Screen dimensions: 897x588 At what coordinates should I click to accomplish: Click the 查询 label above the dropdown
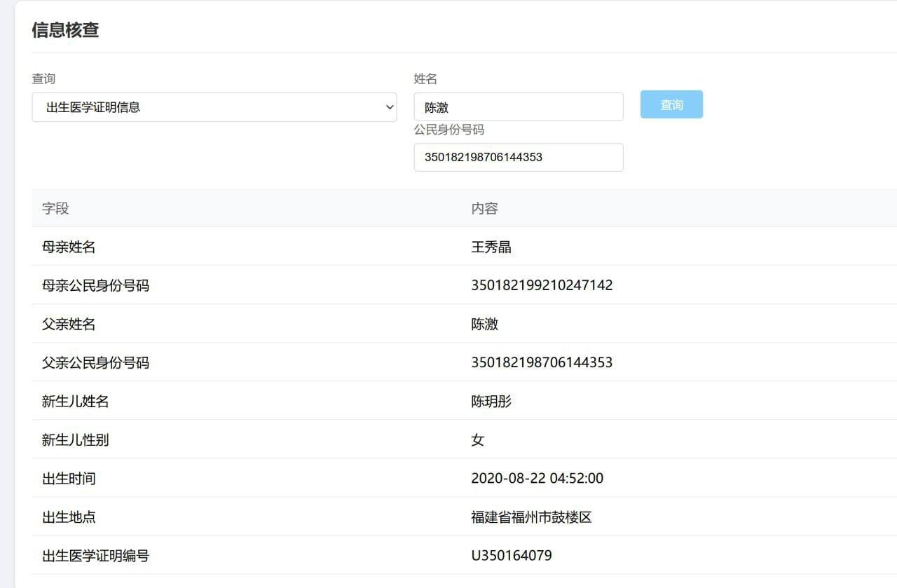pyautogui.click(x=43, y=78)
